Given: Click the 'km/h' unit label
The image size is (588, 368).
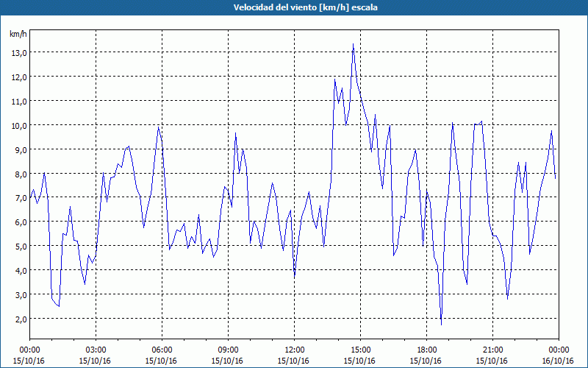Looking at the screenshot, I should (18, 34).
